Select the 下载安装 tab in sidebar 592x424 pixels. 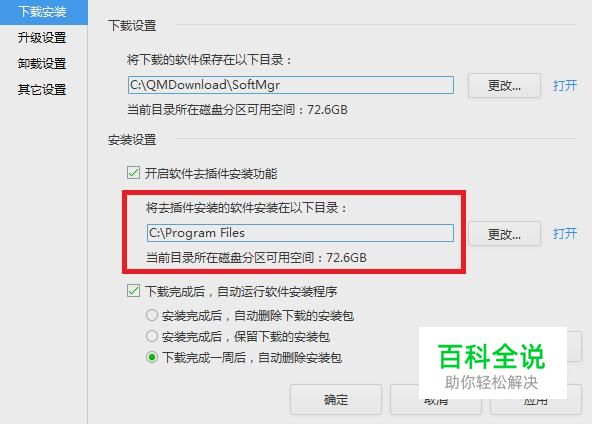(42, 12)
